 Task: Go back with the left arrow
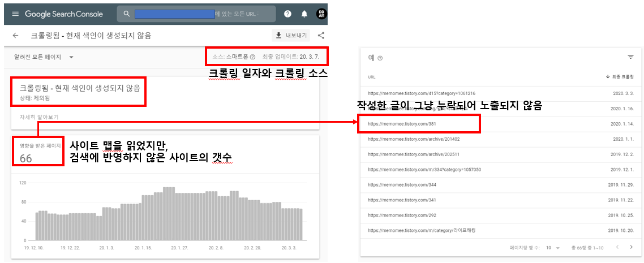(x=16, y=35)
